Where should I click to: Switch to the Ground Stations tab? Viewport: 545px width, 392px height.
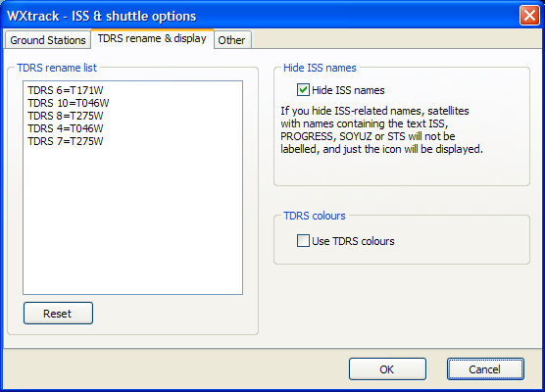pos(48,40)
